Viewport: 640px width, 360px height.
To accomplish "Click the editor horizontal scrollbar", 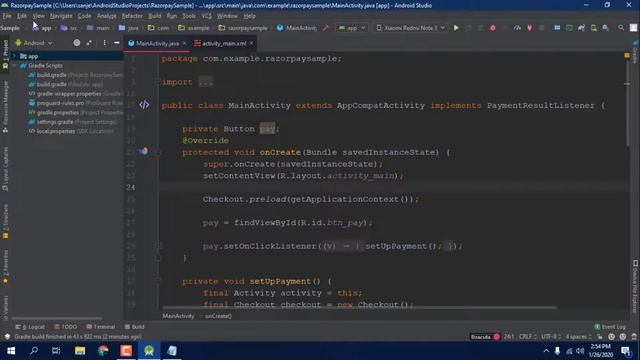I will coord(359,307).
